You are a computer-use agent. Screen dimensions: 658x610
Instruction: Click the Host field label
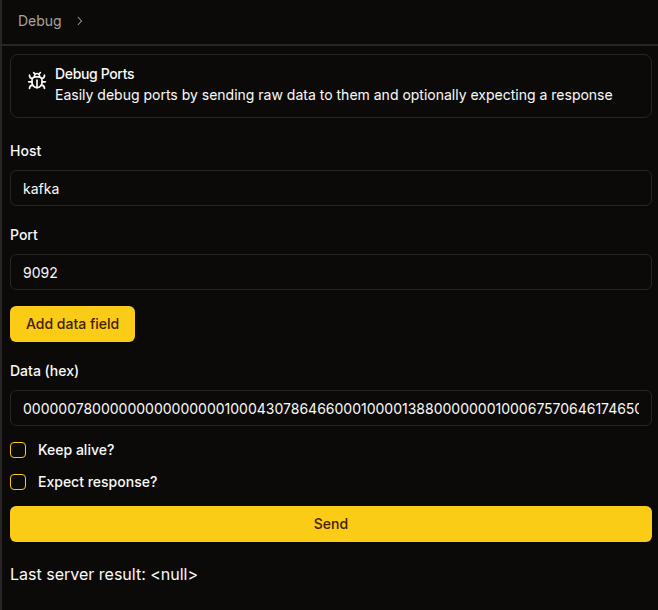(26, 151)
